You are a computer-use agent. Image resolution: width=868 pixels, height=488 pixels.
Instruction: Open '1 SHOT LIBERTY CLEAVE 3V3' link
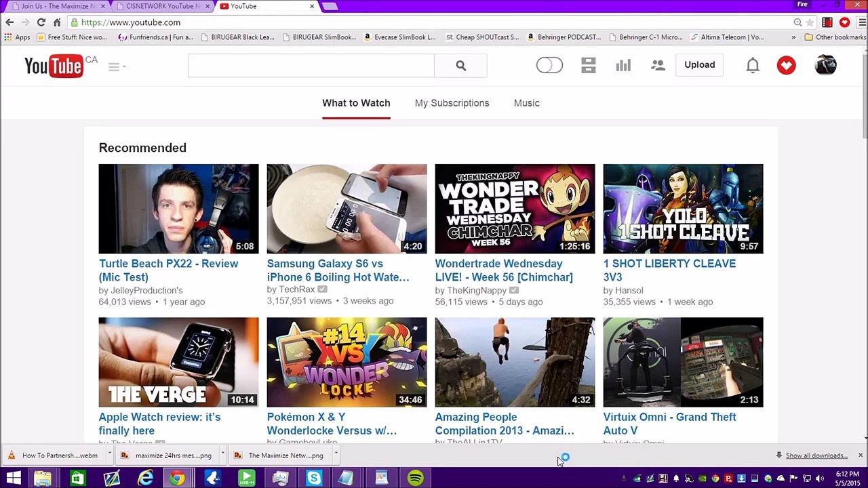669,270
